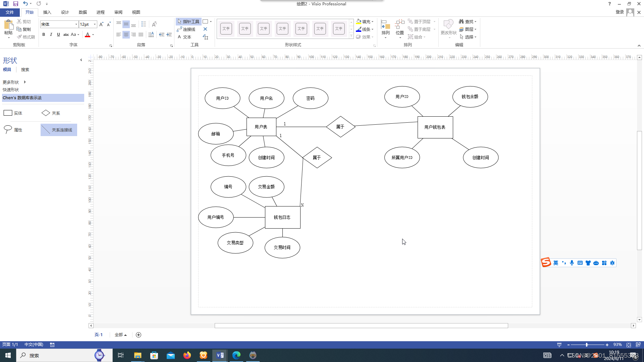
Task: Select the 连接线 connector tool
Action: coord(186,29)
